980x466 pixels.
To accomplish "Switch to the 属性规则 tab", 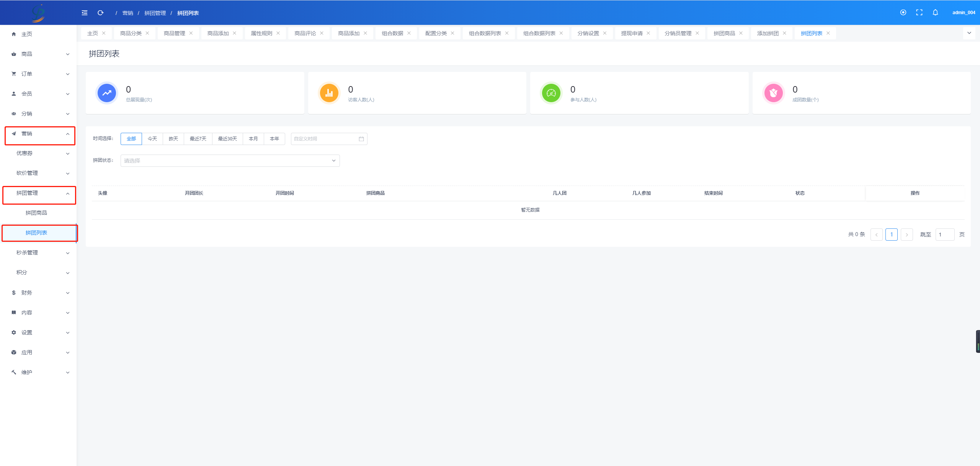I will coord(261,33).
